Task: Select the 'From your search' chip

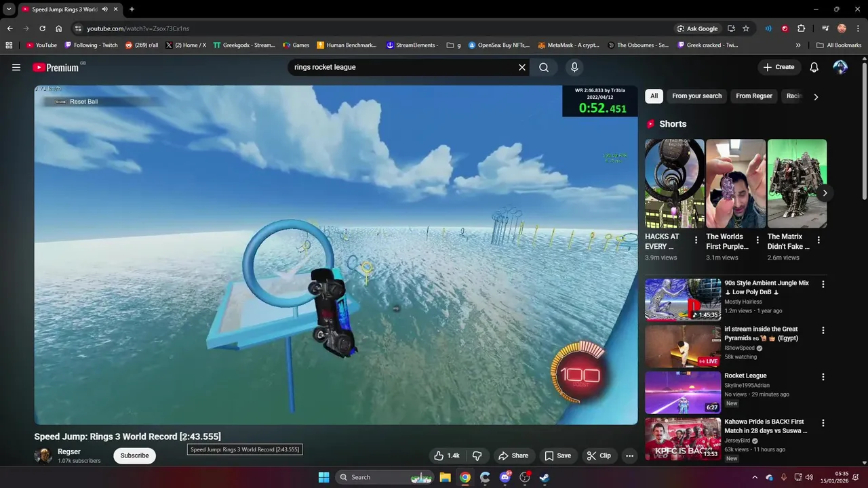Action: (x=696, y=96)
